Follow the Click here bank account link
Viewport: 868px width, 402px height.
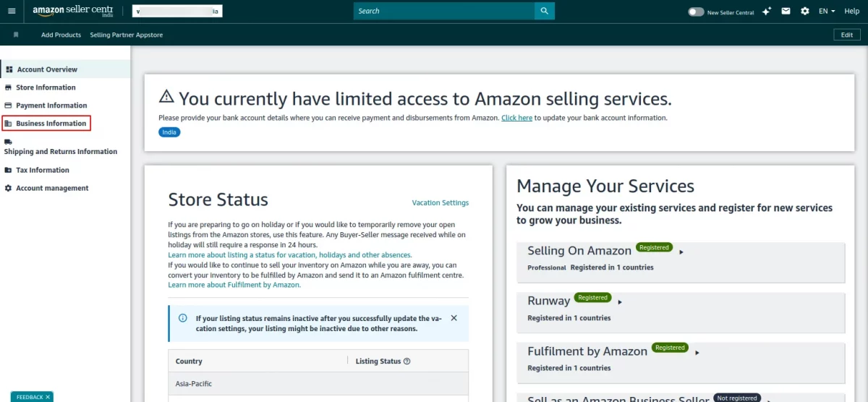pyautogui.click(x=517, y=118)
